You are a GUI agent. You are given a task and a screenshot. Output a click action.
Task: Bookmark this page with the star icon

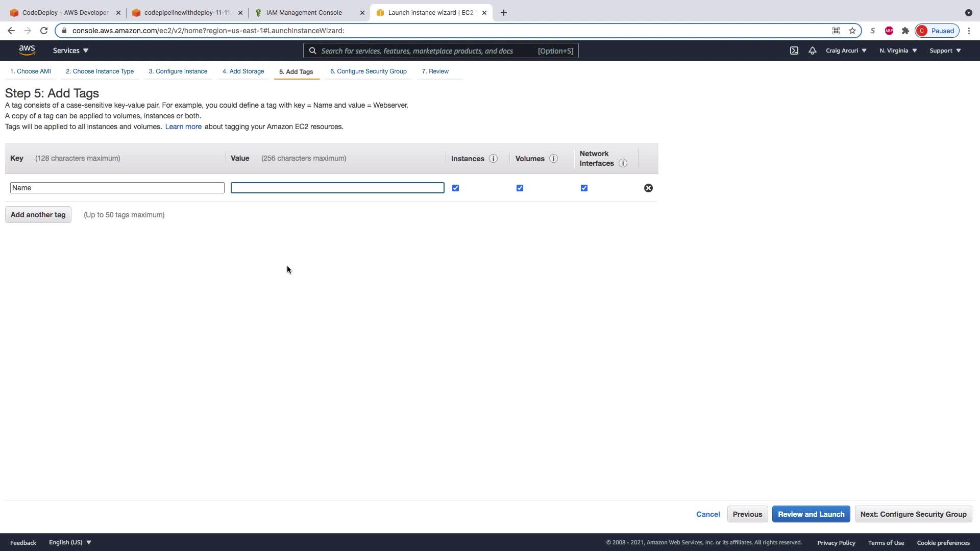[x=852, y=31]
